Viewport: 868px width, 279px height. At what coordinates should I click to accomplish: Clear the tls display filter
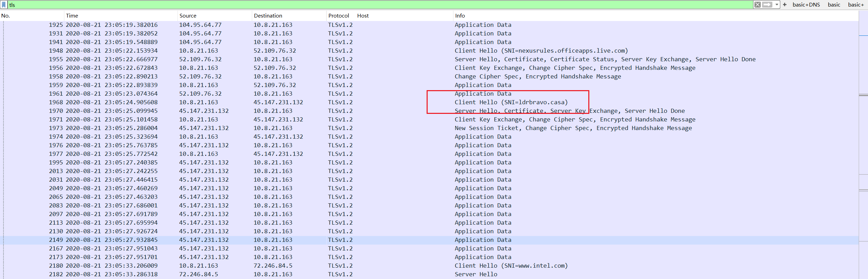[757, 5]
